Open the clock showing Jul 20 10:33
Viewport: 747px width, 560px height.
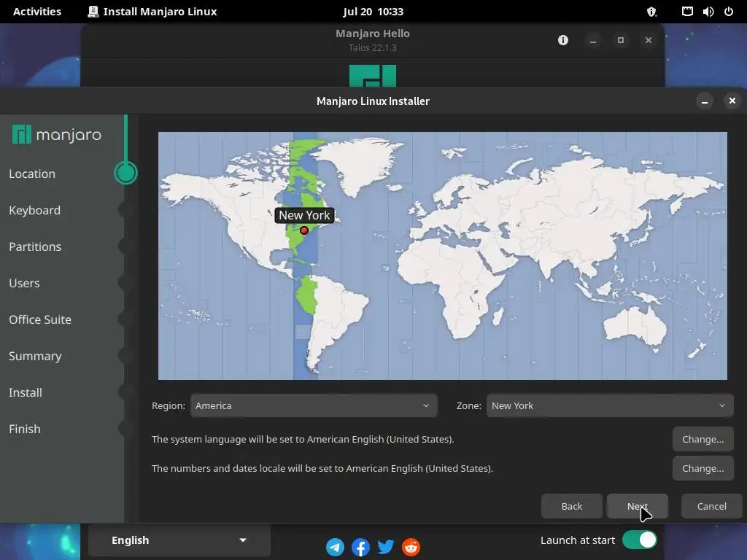coord(373,12)
